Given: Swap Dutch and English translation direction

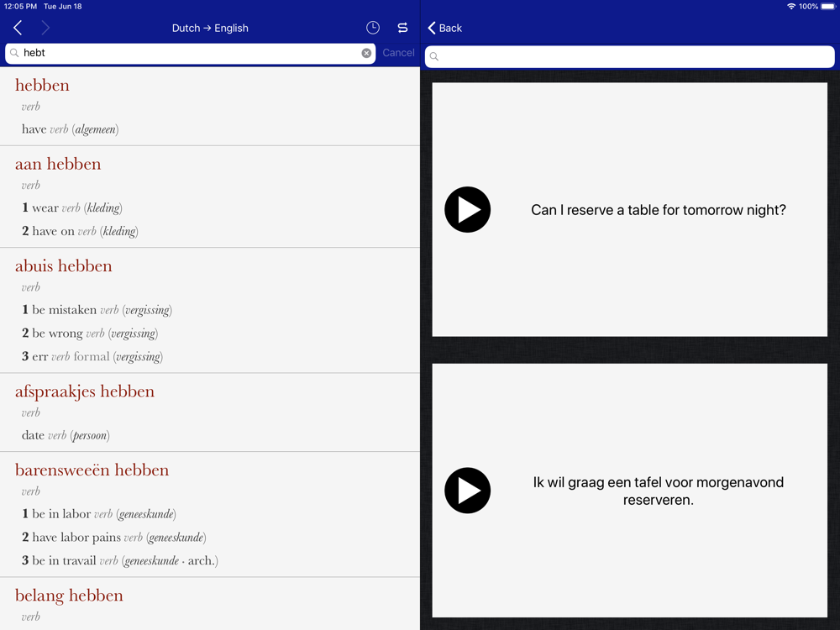Looking at the screenshot, I should (403, 28).
